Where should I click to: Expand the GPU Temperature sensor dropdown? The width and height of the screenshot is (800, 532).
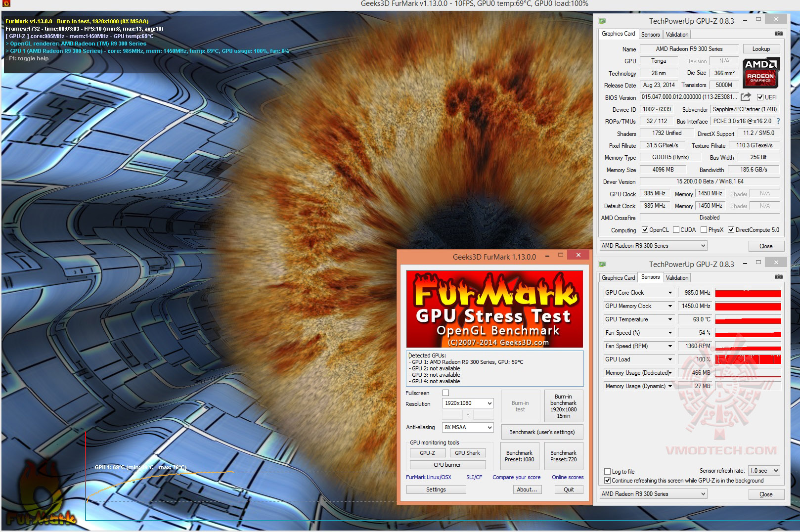tap(670, 319)
